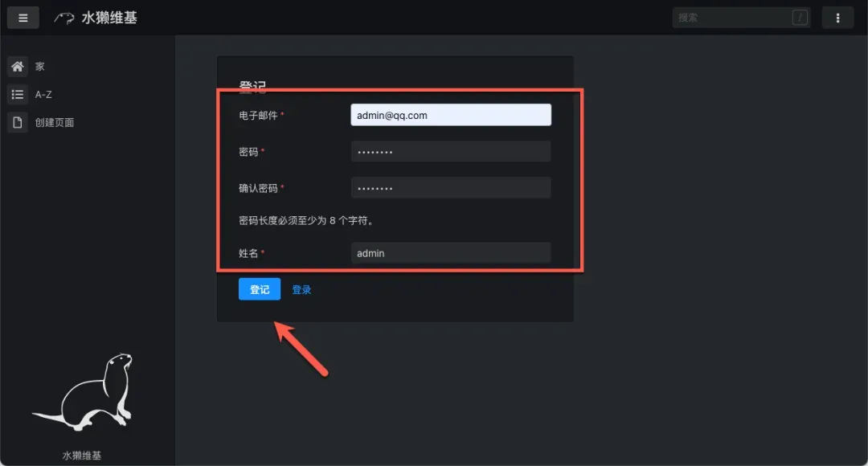Focus the 搜索 search box
The width and height of the screenshot is (868, 466).
click(741, 18)
